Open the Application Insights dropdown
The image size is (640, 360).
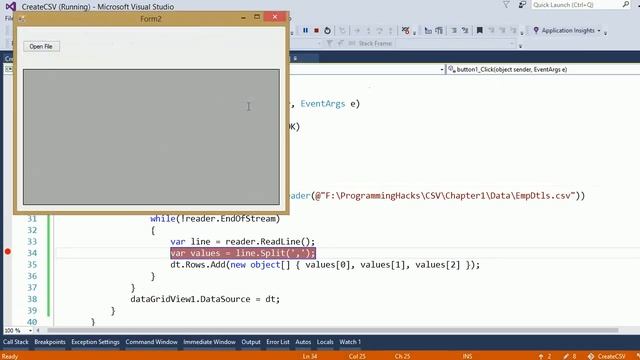click(599, 31)
